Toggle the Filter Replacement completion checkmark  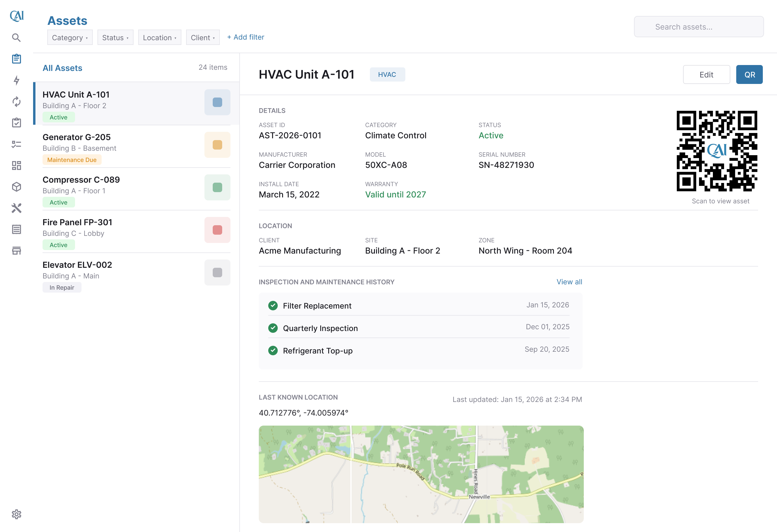click(273, 305)
